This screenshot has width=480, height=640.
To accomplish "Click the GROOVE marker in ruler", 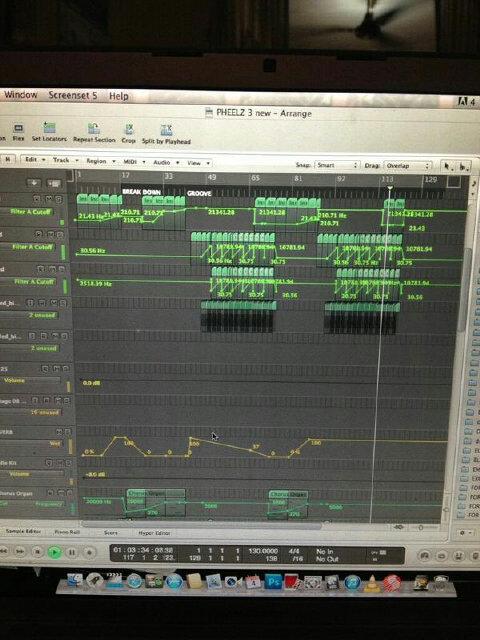I will 199,193.
